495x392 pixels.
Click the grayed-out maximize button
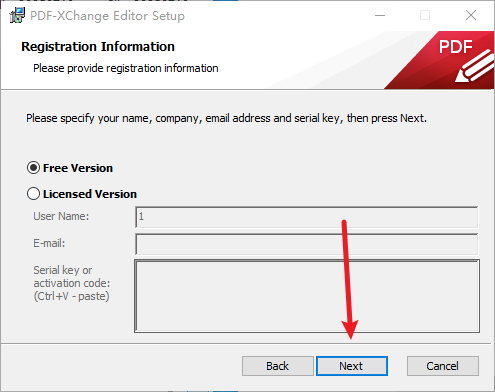tap(425, 15)
